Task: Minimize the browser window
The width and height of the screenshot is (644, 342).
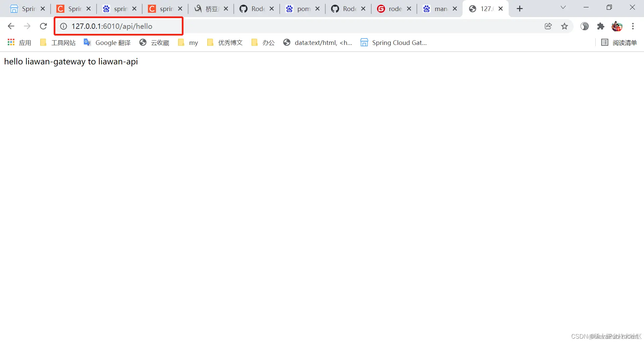Action: pyautogui.click(x=586, y=7)
